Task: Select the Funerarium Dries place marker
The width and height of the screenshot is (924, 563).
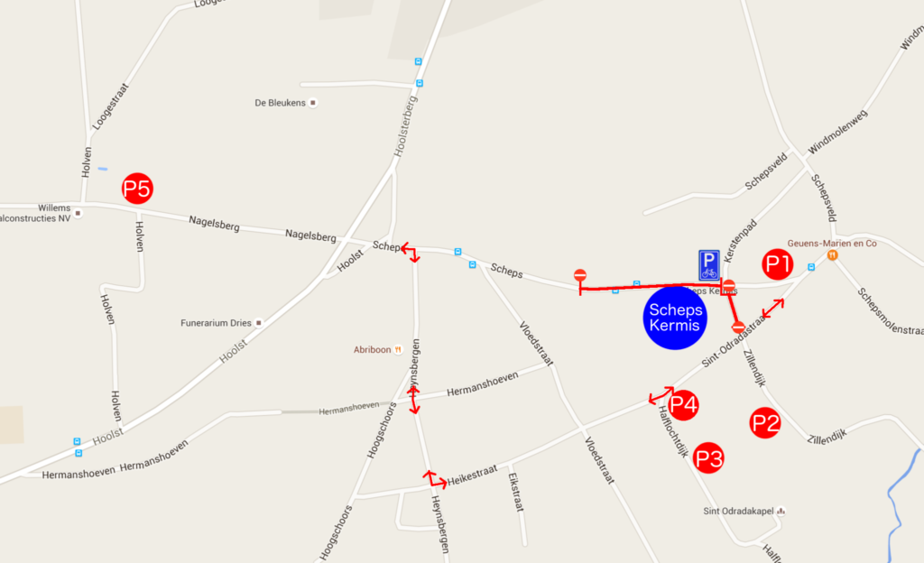Action: pos(258,323)
